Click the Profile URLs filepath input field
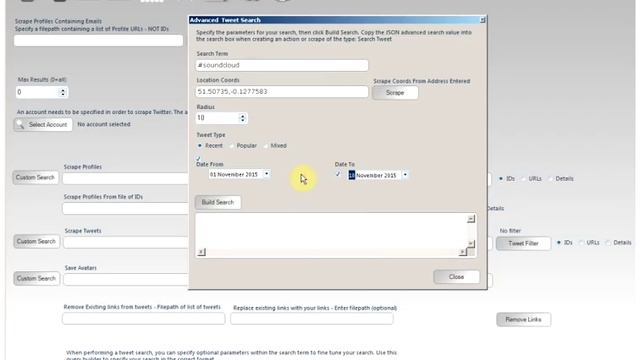Image resolution: width=640 pixels, height=360 pixels. pyautogui.click(x=98, y=40)
